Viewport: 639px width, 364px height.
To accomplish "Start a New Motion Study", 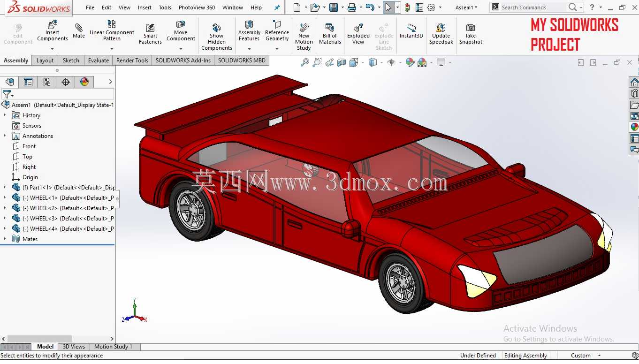I will click(304, 37).
